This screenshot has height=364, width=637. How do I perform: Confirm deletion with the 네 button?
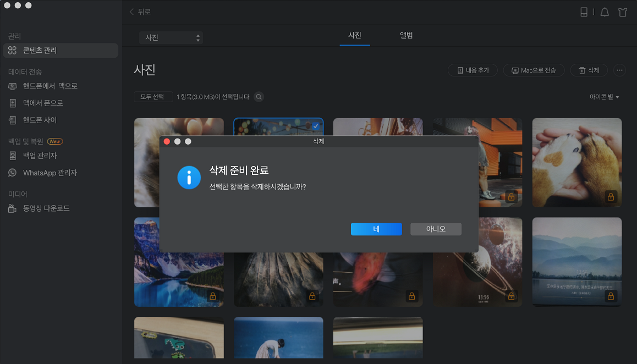(x=376, y=229)
